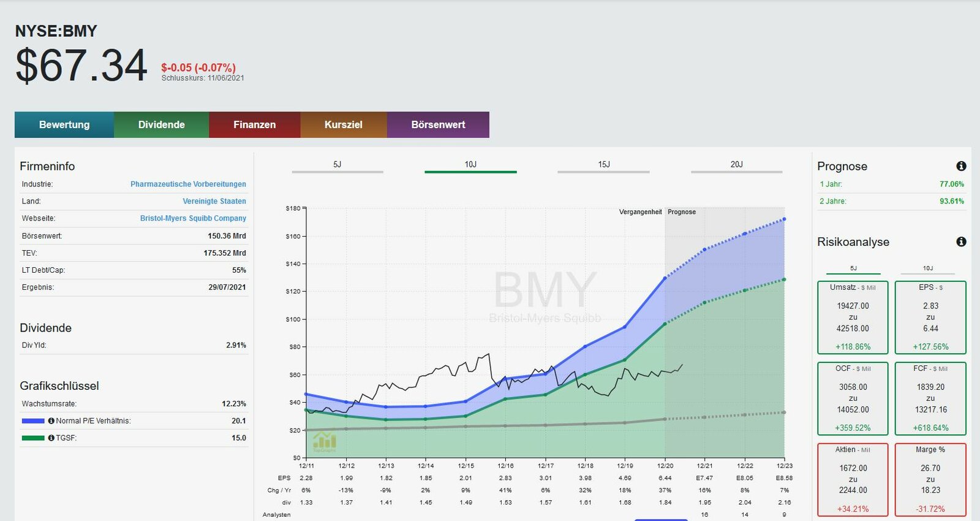Click the blue Normal P/E legend swatch
Screen dimensions: 980x521
pos(33,421)
